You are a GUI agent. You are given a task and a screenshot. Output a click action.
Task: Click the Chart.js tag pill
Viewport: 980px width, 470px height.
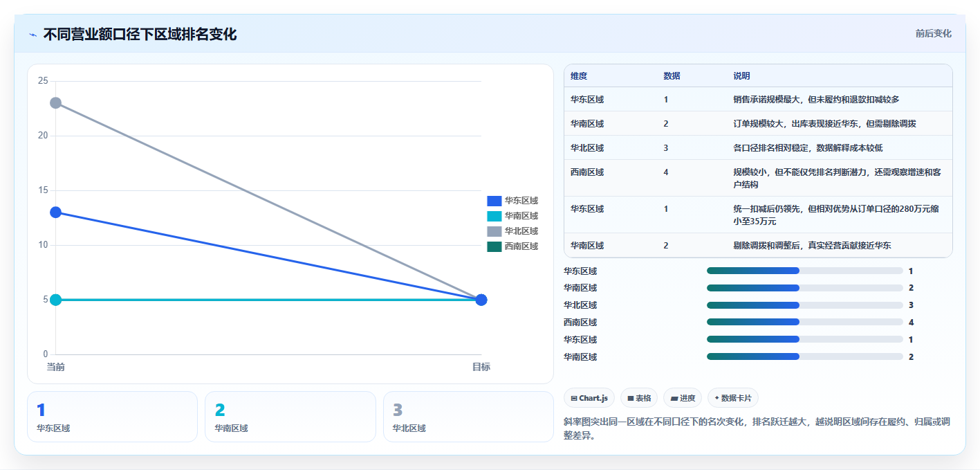pos(589,398)
